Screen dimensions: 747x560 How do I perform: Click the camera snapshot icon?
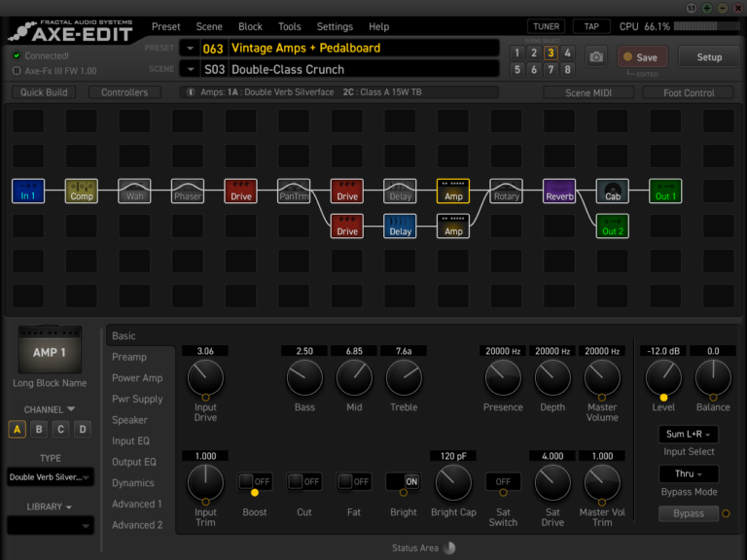pos(596,57)
